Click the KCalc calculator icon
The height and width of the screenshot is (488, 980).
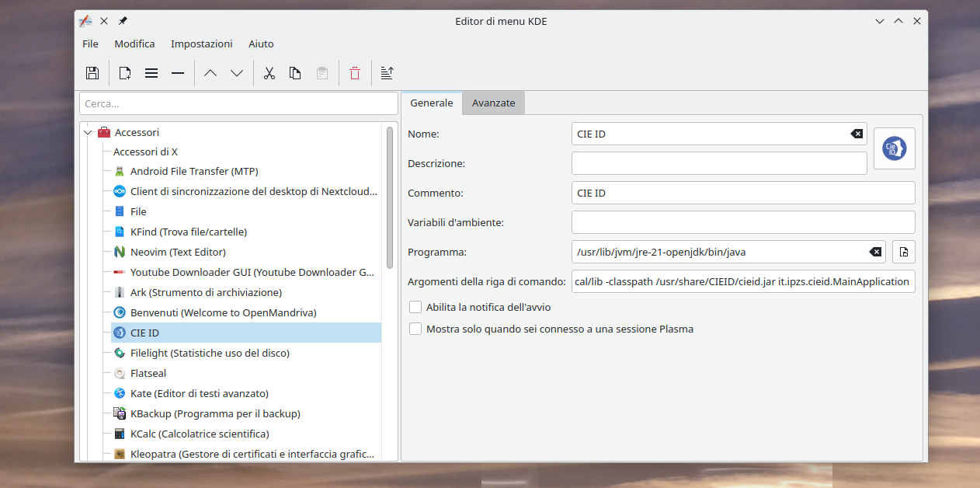click(x=120, y=434)
